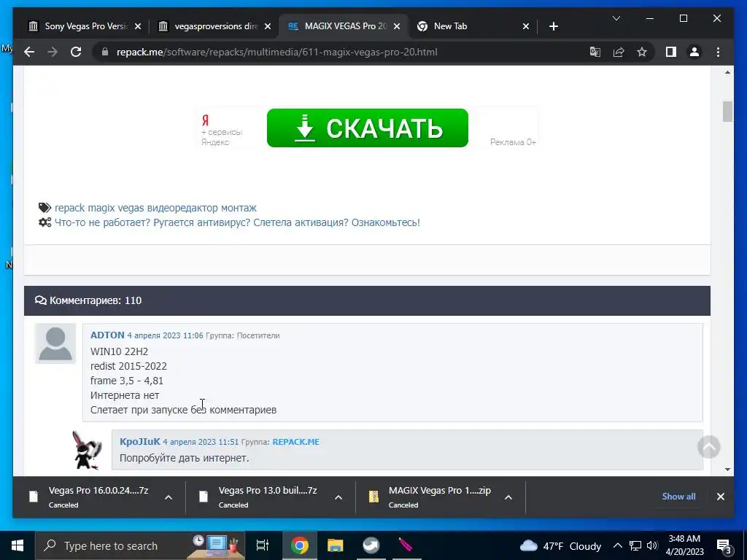Click the Steam taskbar icon

pyautogui.click(x=371, y=545)
